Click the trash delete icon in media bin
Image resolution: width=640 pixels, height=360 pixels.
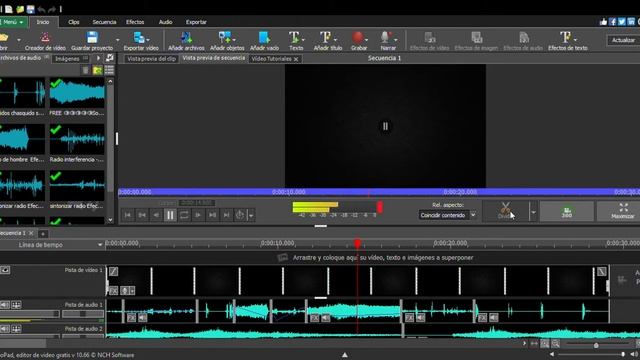point(85,70)
